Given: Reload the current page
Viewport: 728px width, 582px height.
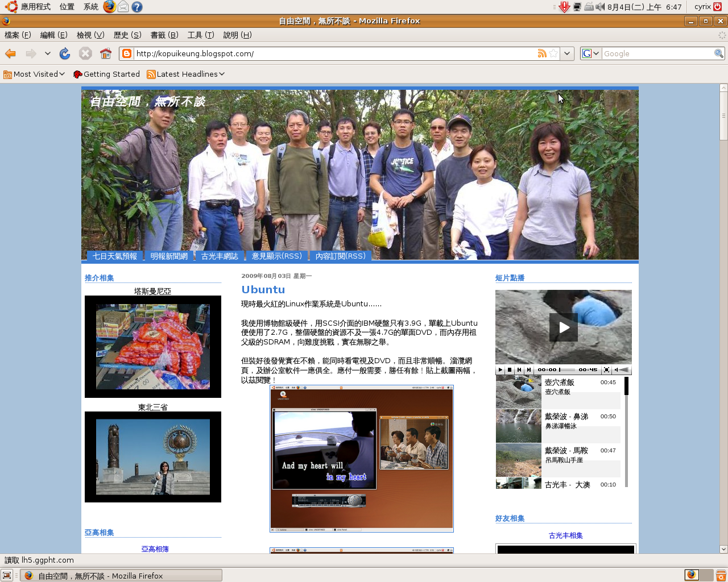Looking at the screenshot, I should 65,53.
